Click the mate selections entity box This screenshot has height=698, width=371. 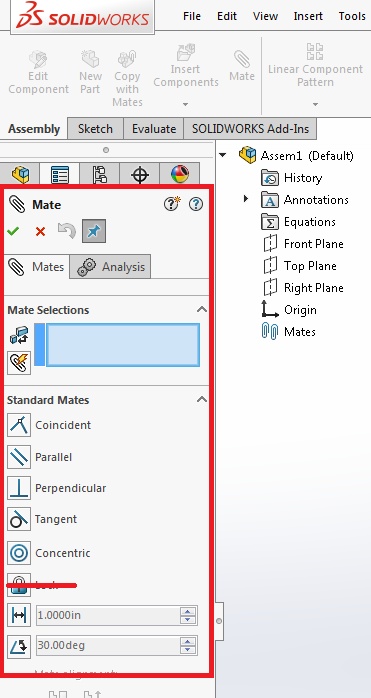pyautogui.click(x=122, y=345)
